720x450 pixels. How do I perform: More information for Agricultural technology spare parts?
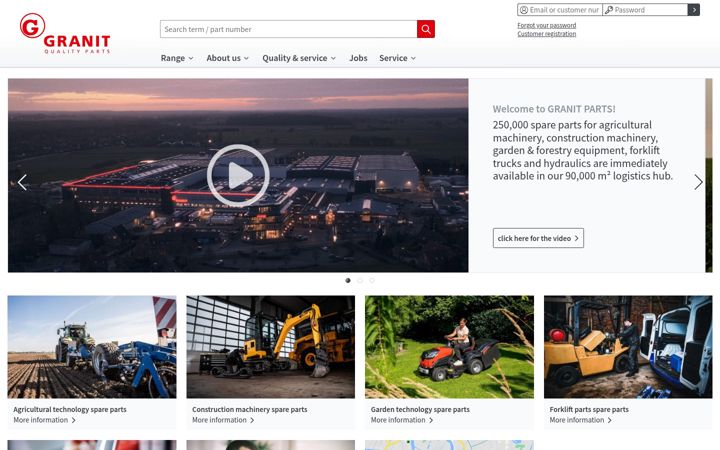tap(45, 420)
